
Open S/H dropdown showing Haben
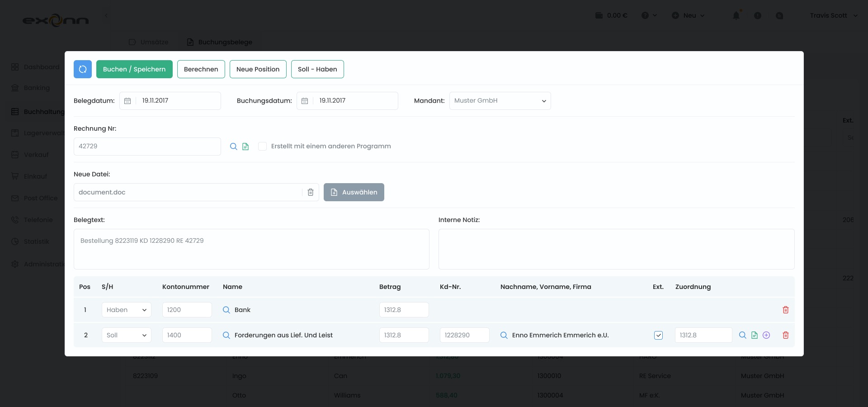click(127, 310)
